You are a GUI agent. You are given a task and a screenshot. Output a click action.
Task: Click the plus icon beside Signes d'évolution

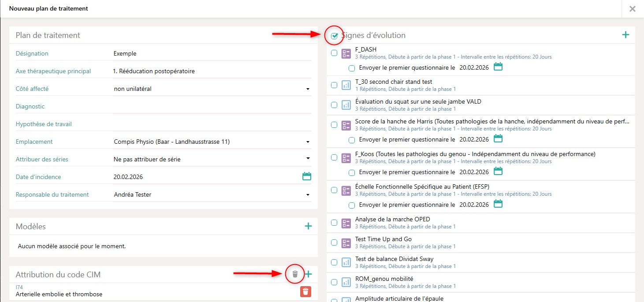click(625, 35)
